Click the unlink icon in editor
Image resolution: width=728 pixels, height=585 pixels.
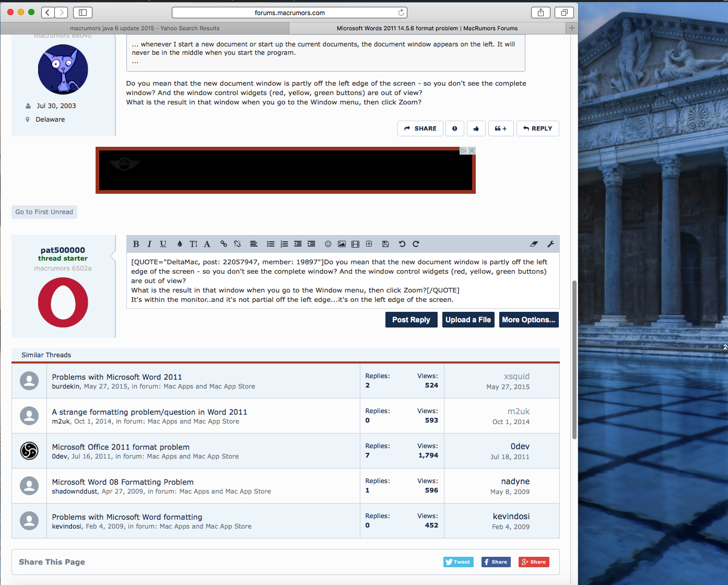tap(237, 244)
